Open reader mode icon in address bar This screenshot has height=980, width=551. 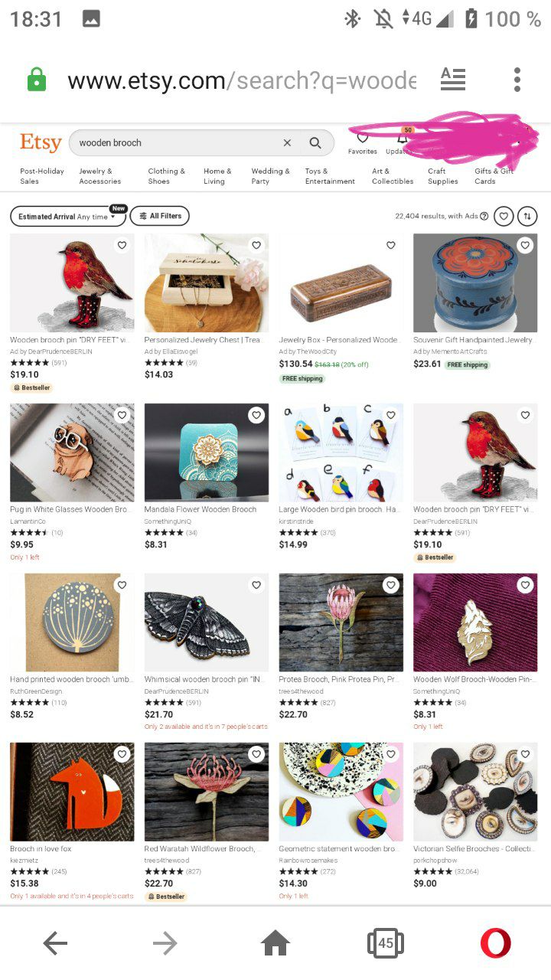(x=453, y=79)
